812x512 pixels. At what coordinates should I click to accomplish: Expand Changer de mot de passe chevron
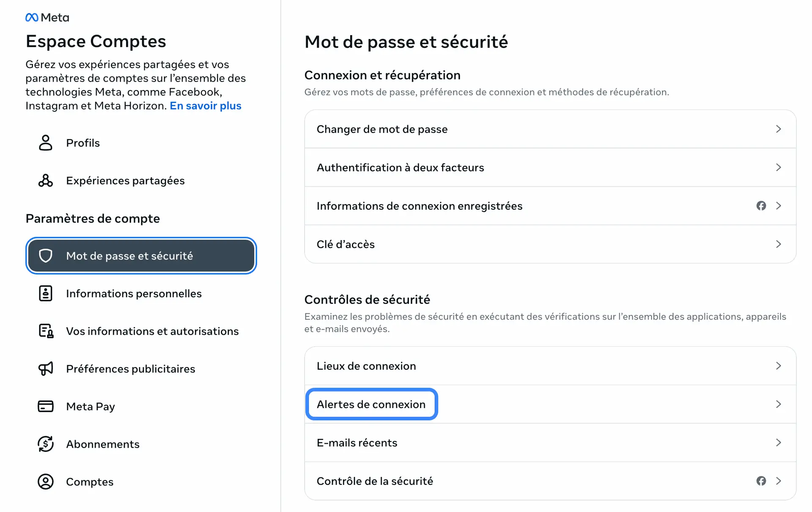(778, 129)
